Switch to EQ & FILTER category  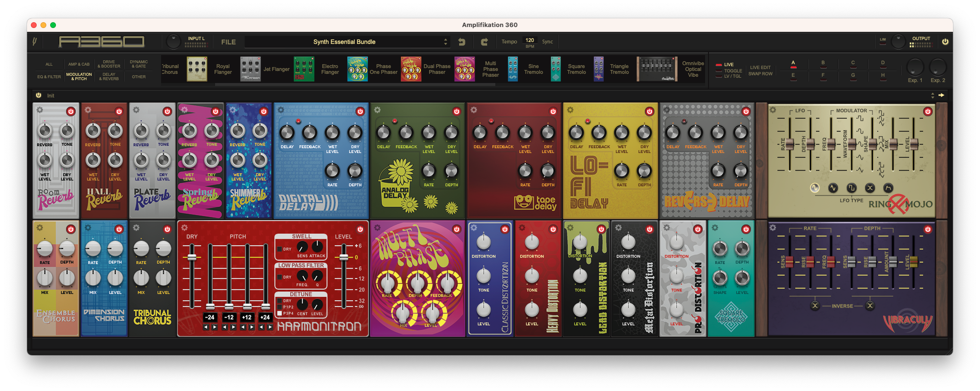click(x=49, y=77)
